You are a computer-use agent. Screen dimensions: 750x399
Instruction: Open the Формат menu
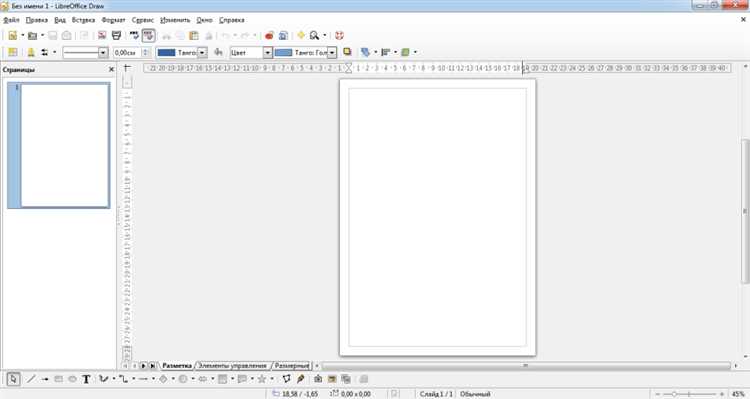pos(113,20)
